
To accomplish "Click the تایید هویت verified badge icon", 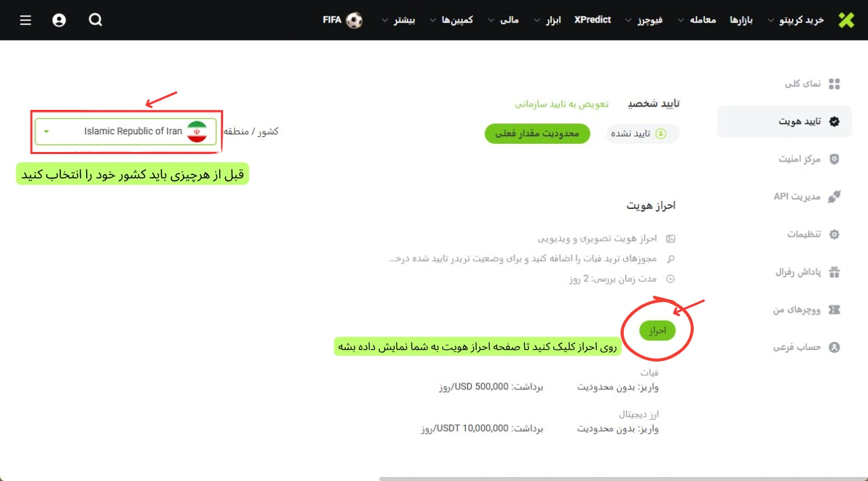I will 835,121.
